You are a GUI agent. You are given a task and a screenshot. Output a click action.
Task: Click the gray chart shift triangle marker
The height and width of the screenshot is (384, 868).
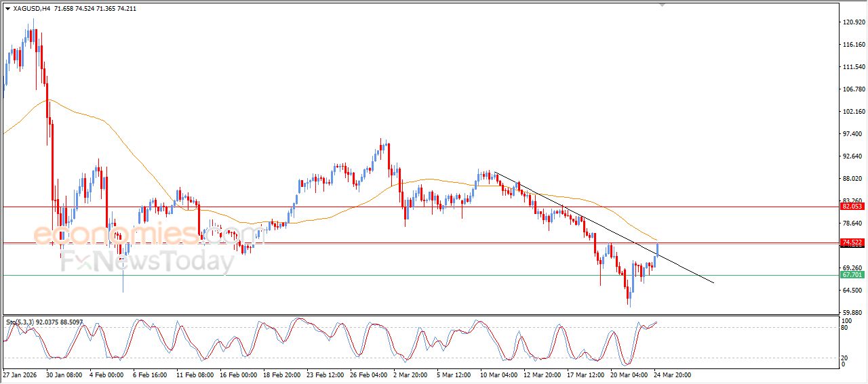coord(663,4)
